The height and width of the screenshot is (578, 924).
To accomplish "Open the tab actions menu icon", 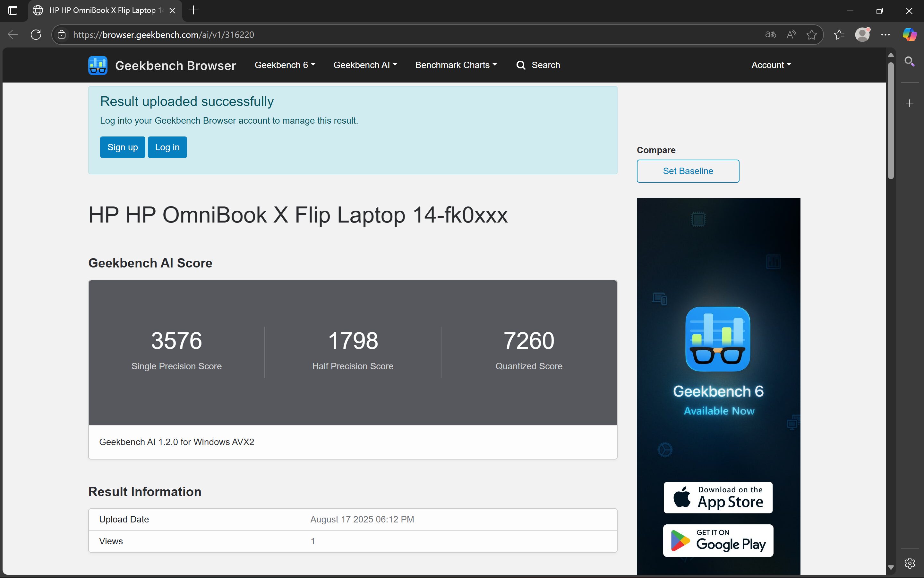I will point(13,10).
